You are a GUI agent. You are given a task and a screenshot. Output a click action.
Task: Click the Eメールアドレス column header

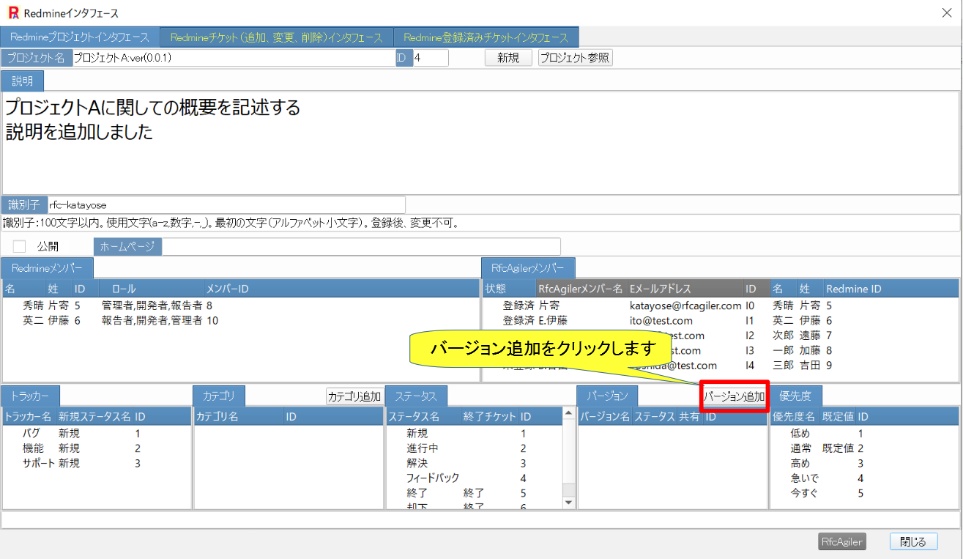click(x=660, y=289)
